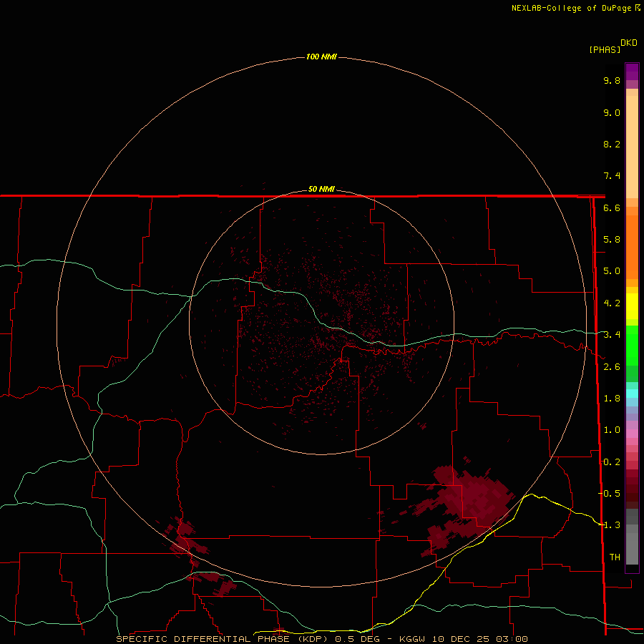Pick the bright yellow segment of the color scale
Screen dimensions: 644x644
pyautogui.click(x=632, y=306)
